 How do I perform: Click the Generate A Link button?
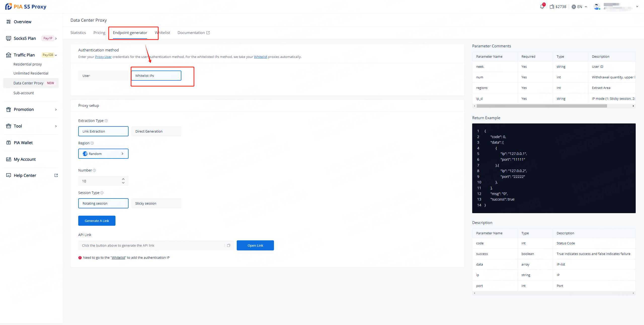click(x=97, y=221)
